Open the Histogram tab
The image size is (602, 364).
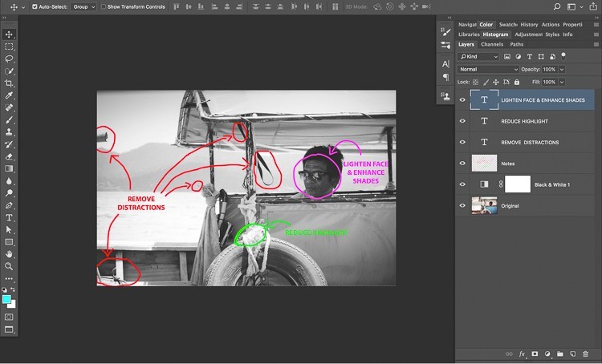tap(495, 34)
